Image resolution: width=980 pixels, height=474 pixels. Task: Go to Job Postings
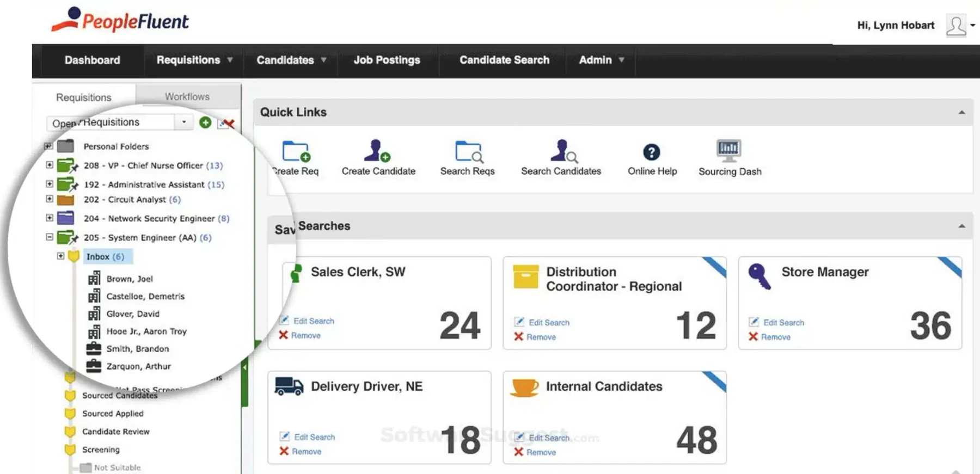pyautogui.click(x=387, y=60)
